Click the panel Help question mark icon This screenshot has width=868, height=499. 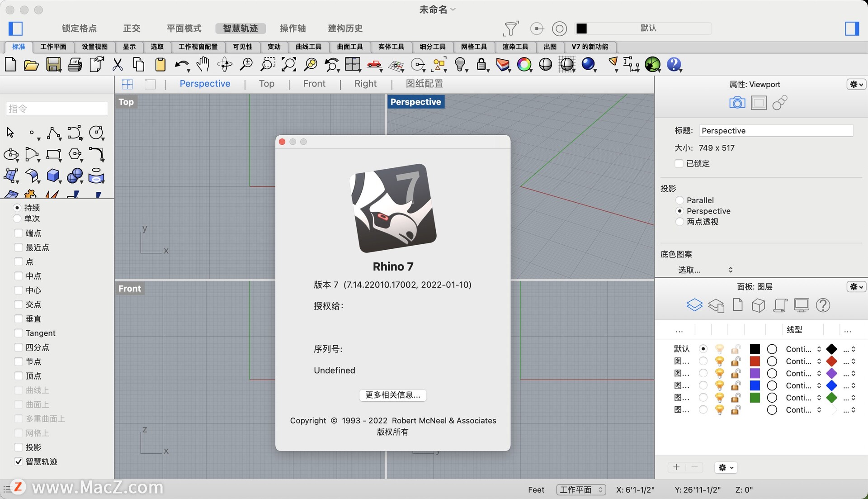click(x=823, y=305)
